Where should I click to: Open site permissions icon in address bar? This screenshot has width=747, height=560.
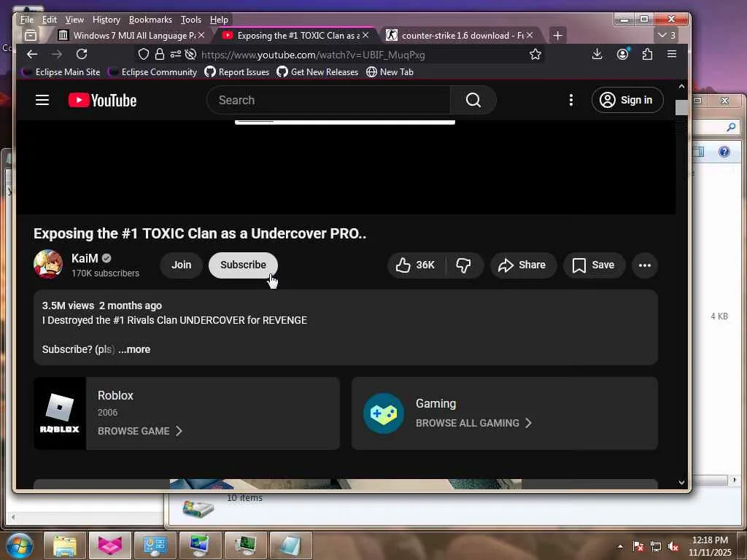pyautogui.click(x=175, y=54)
